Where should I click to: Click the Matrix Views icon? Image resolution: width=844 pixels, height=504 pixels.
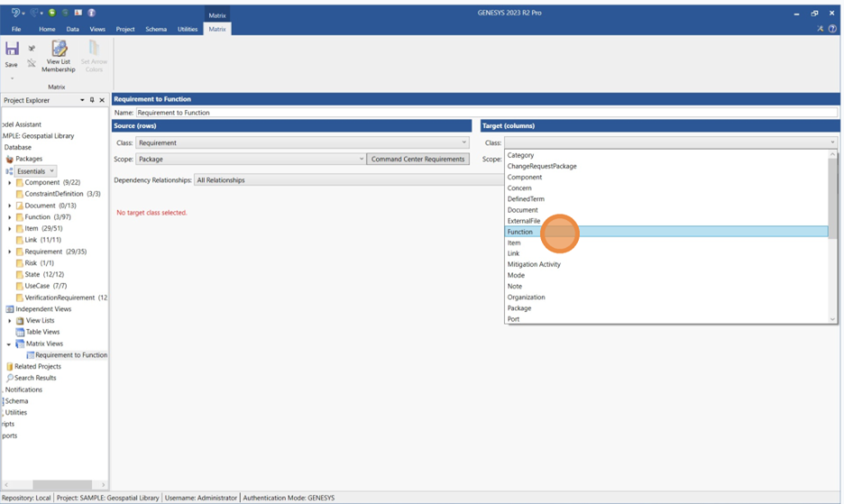pyautogui.click(x=20, y=344)
